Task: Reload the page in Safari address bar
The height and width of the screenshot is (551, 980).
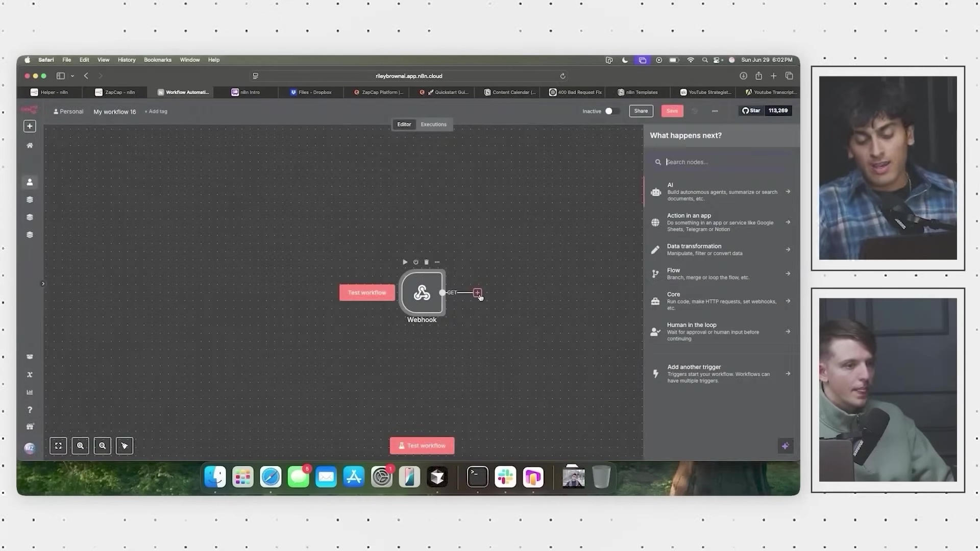Action: coord(562,76)
